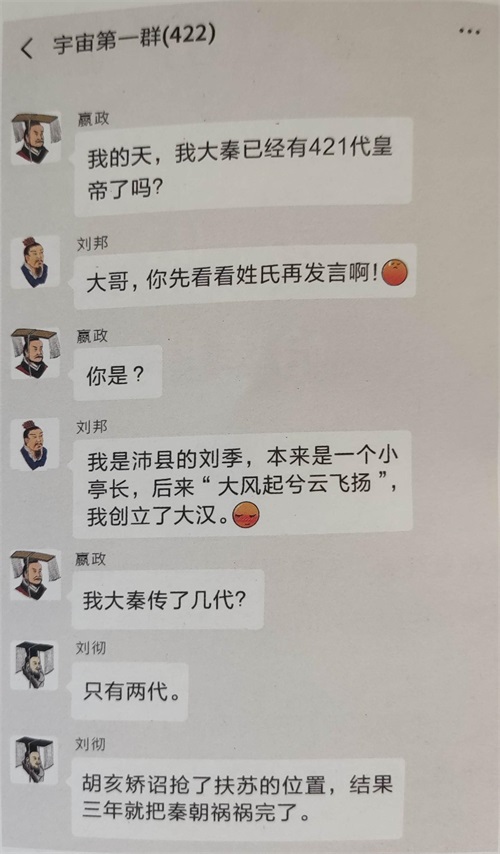The height and width of the screenshot is (854, 500).
Task: Select the message 我的天，我大秦已经有421代皇帝了吗?
Action: coord(243,167)
